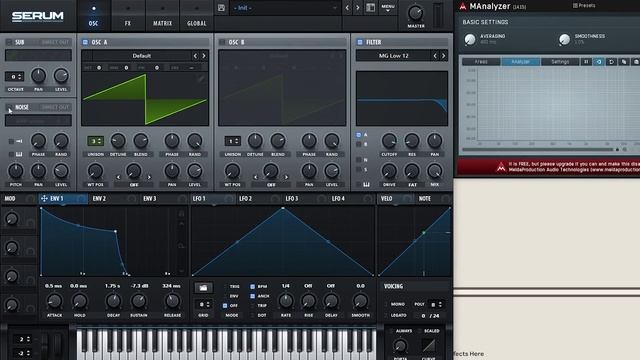This screenshot has width=640, height=360.
Task: Enable the Noise oscillator
Action: point(9,107)
